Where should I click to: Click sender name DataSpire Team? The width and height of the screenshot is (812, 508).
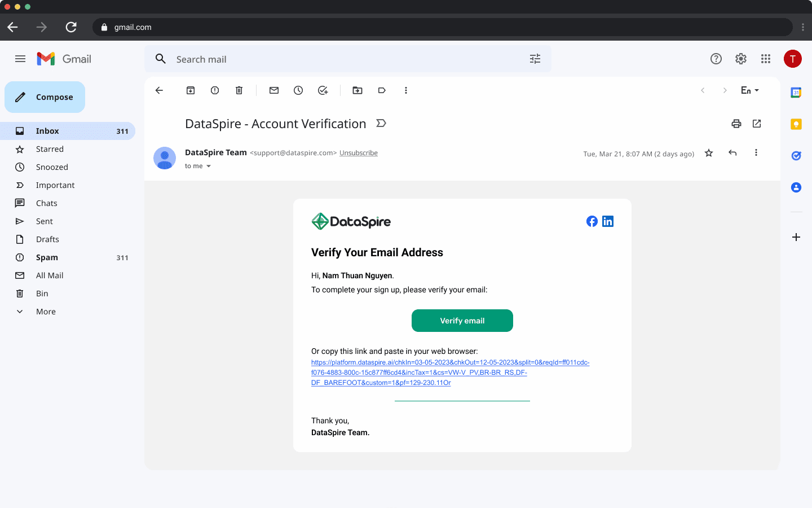tap(216, 152)
